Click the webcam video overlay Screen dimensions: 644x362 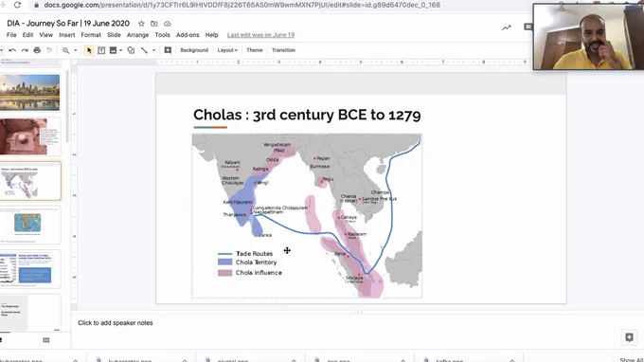(588, 37)
